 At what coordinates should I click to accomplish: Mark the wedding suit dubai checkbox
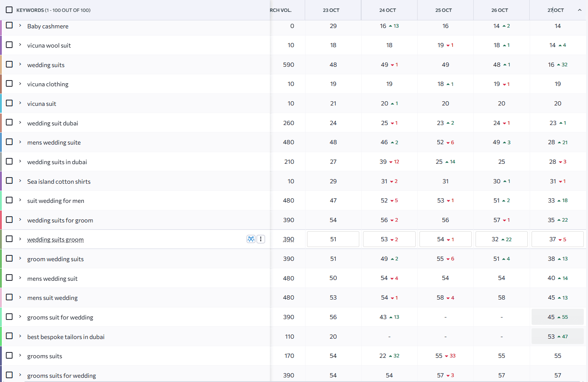tap(9, 122)
